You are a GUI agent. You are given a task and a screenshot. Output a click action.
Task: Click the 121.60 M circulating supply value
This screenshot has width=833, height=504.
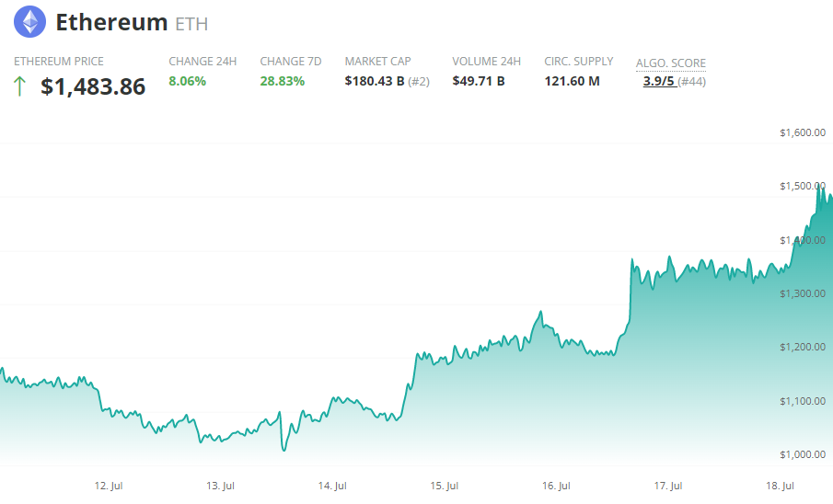(x=572, y=81)
